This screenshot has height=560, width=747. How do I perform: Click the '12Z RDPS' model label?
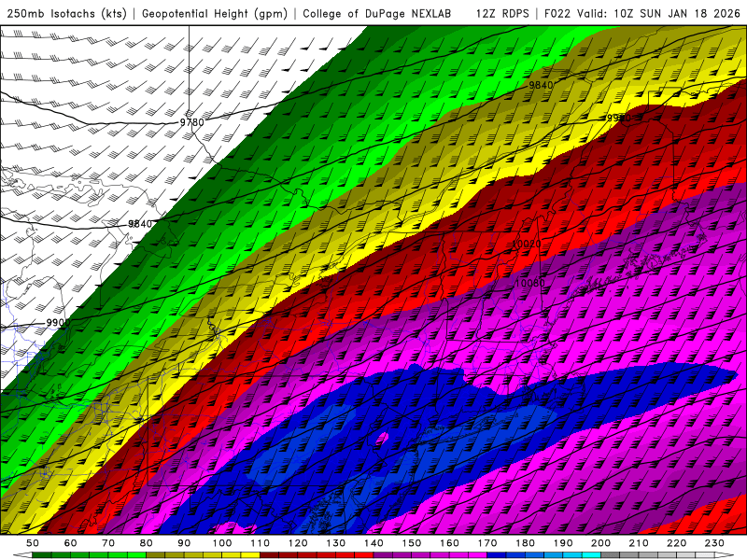pyautogui.click(x=502, y=13)
